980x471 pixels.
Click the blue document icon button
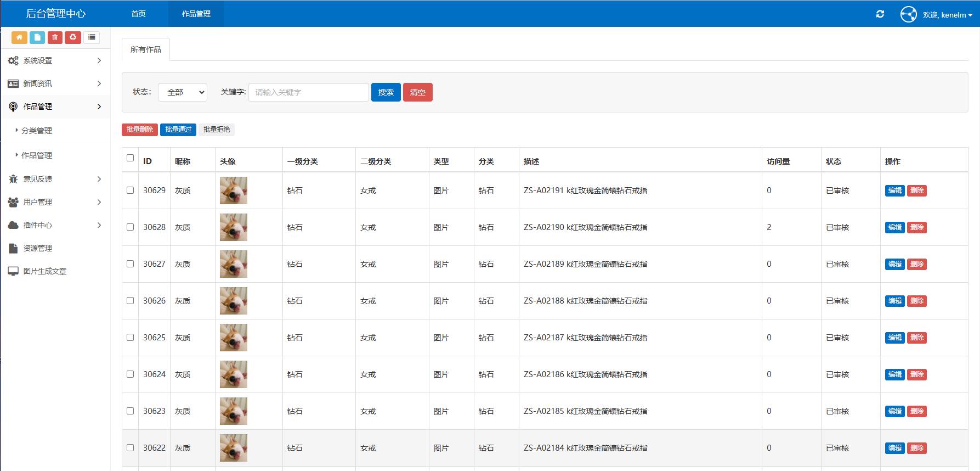[37, 37]
